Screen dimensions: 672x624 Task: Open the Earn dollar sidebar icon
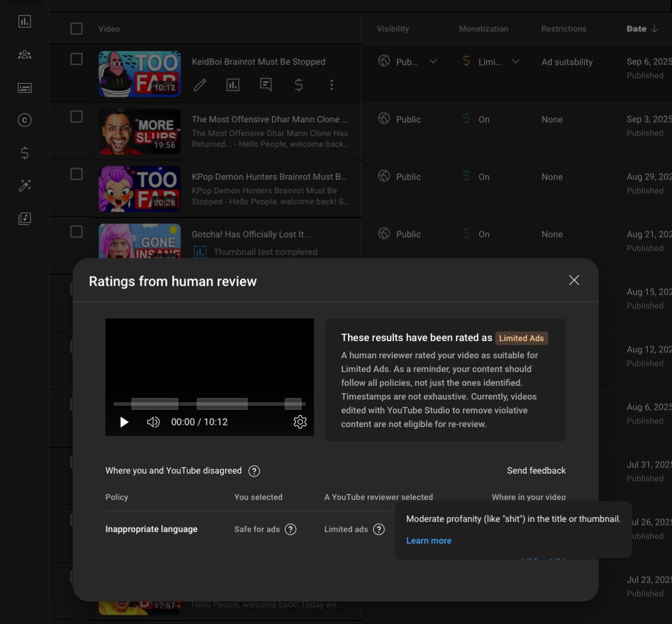(25, 153)
